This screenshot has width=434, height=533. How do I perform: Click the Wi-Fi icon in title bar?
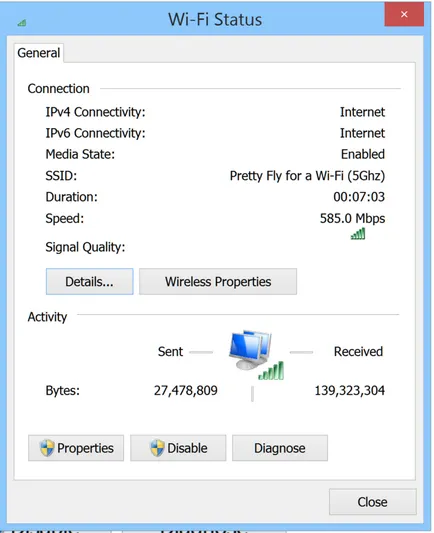(22, 23)
